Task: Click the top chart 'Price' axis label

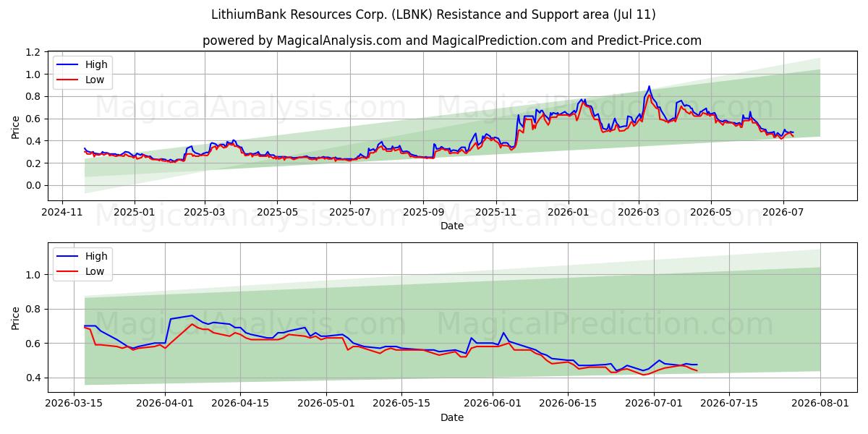Action: [x=15, y=126]
